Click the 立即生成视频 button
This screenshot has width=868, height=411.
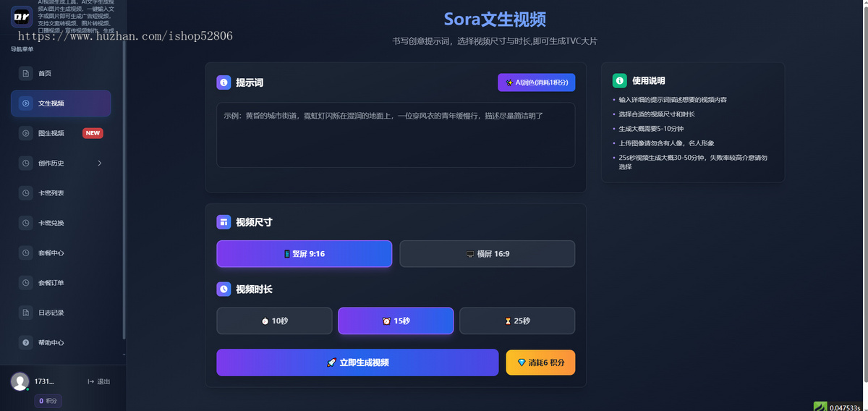point(357,363)
